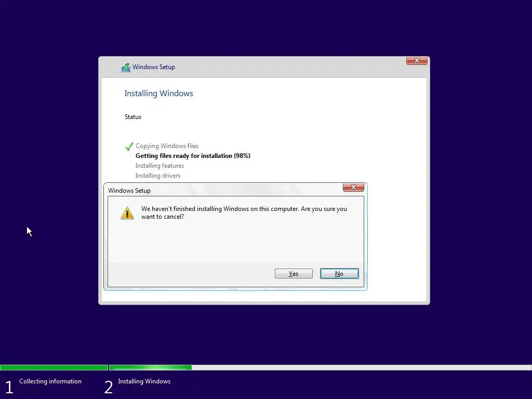Viewport: 532px width, 399px height.
Task: Click the 'Installing Windows' heading
Action: (158, 94)
